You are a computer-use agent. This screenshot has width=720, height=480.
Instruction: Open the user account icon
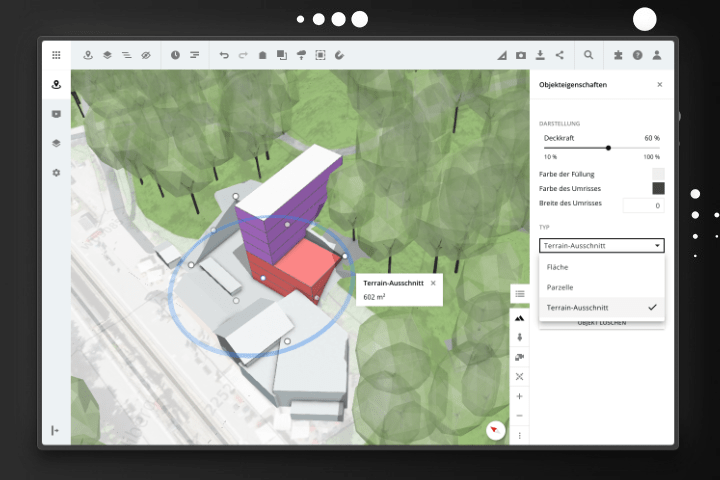click(x=657, y=55)
